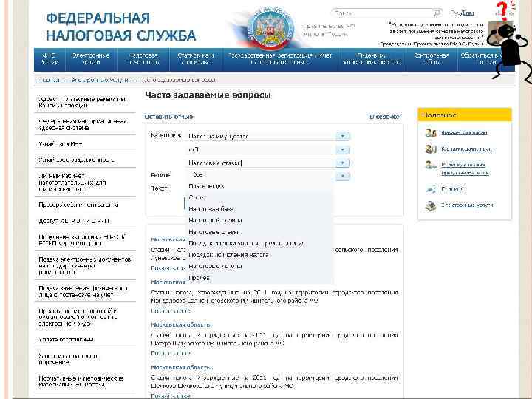Choose Налоговый период in the open list

tap(259, 220)
